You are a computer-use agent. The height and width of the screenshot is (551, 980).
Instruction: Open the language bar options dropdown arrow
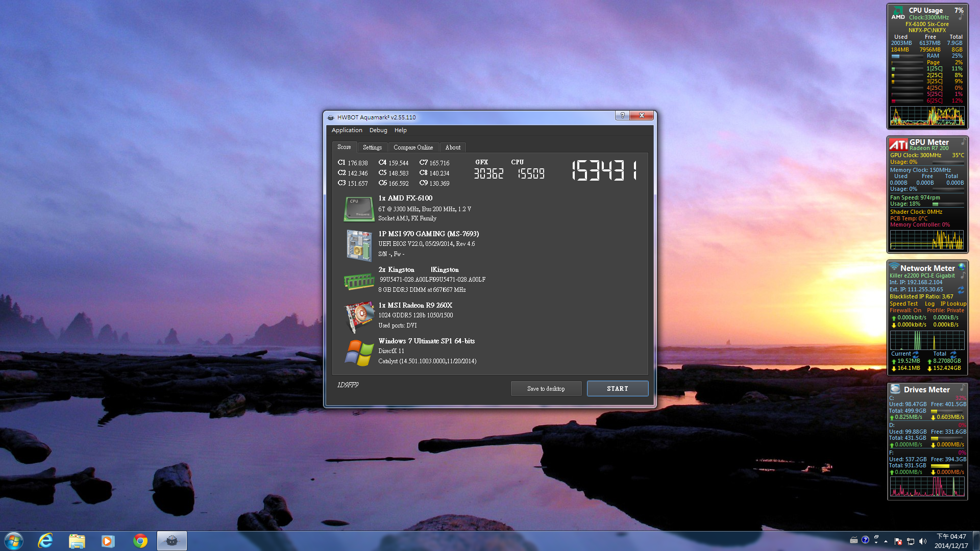(x=876, y=542)
